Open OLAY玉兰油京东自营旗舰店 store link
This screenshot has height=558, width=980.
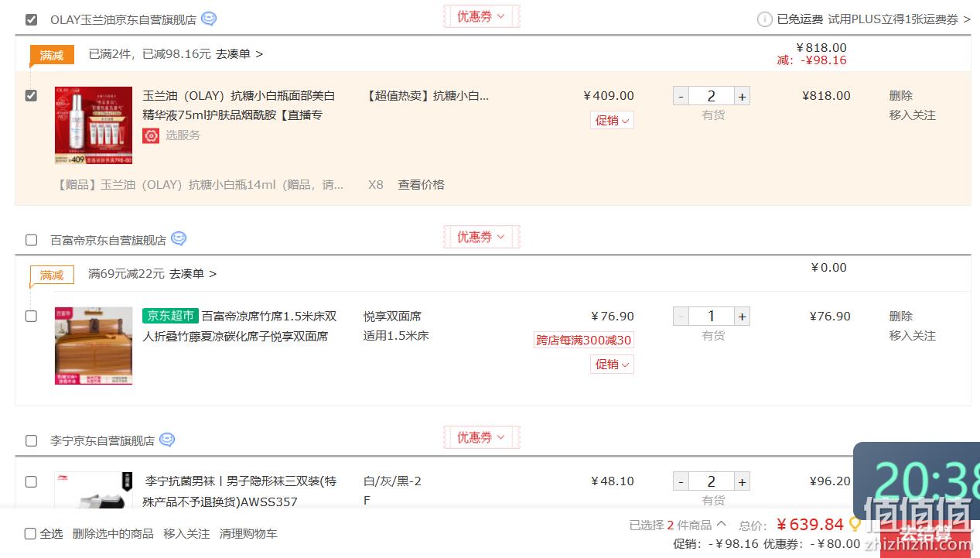123,20
